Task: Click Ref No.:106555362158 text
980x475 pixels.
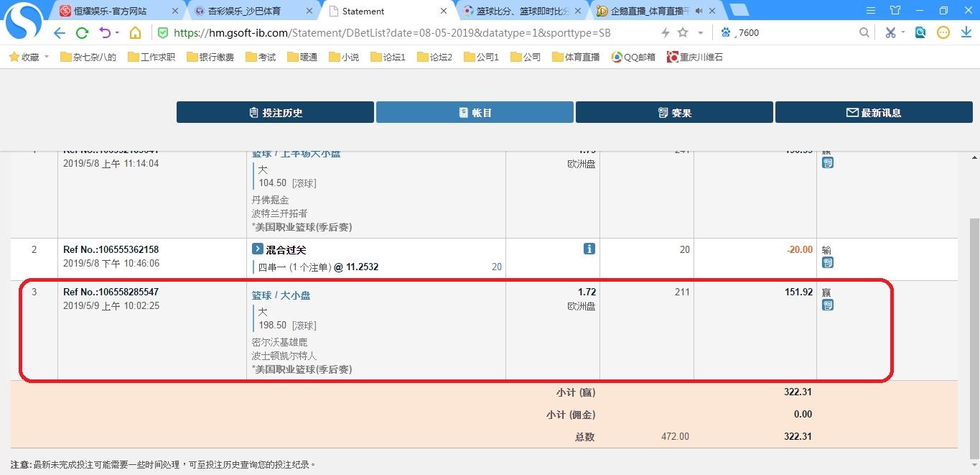Action: [111, 249]
